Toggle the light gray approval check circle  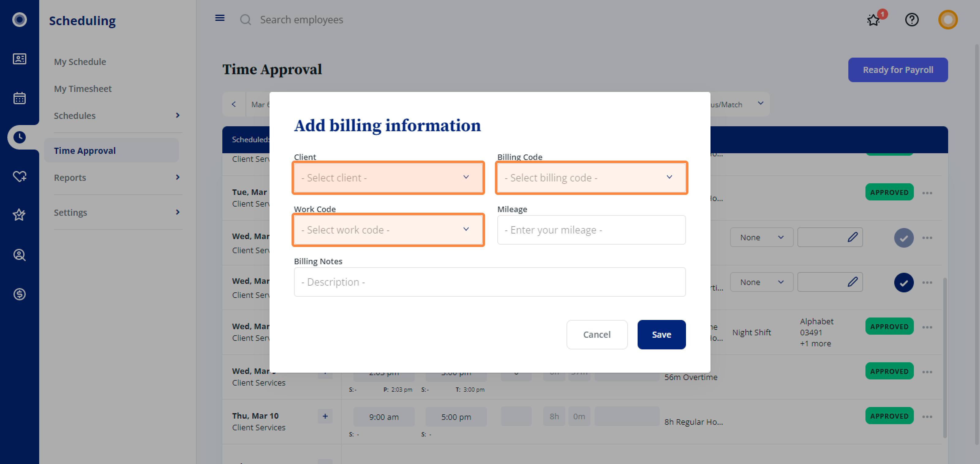[903, 238]
